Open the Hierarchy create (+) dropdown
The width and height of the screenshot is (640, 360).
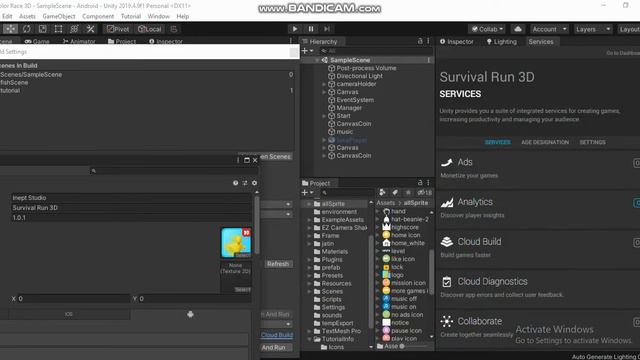click(x=307, y=51)
